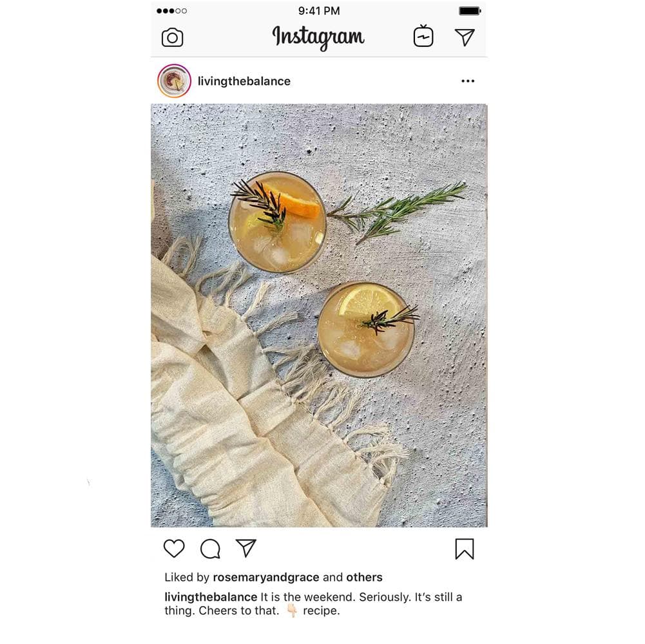Like the post with heart icon

pos(174,548)
